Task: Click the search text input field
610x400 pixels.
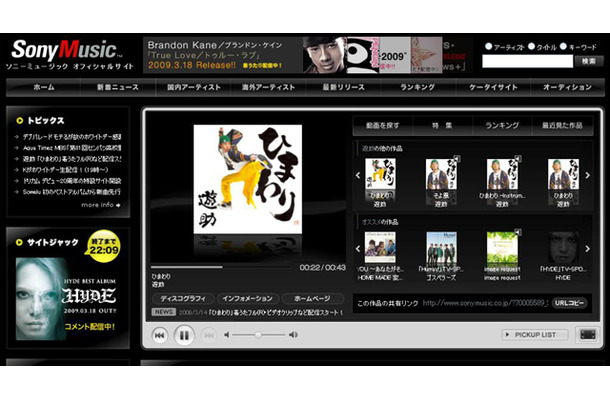Action: coord(527,61)
